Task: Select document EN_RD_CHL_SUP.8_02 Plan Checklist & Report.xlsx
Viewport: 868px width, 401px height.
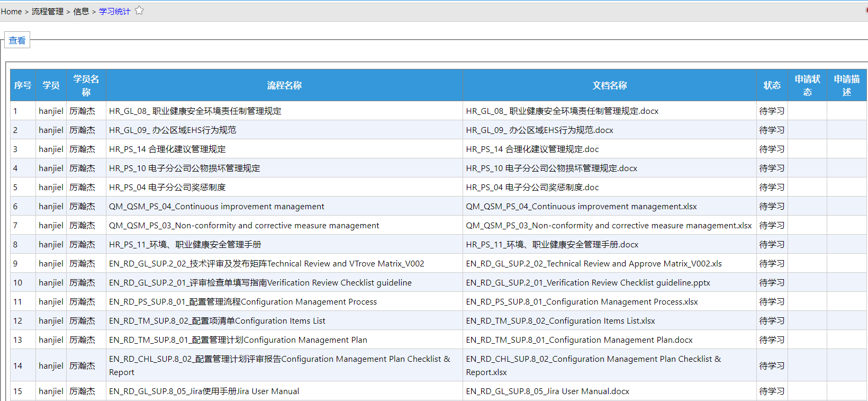Action: pos(593,366)
